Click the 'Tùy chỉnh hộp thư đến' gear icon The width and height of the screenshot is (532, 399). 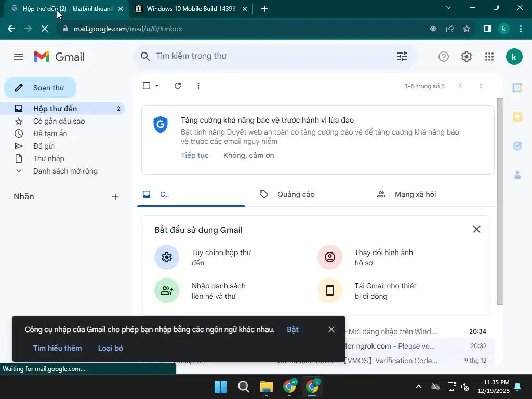(167, 257)
